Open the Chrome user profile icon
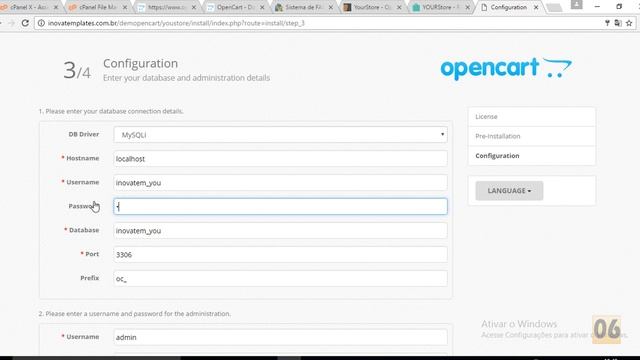Viewport: 640px width, 360px height. (x=576, y=5)
